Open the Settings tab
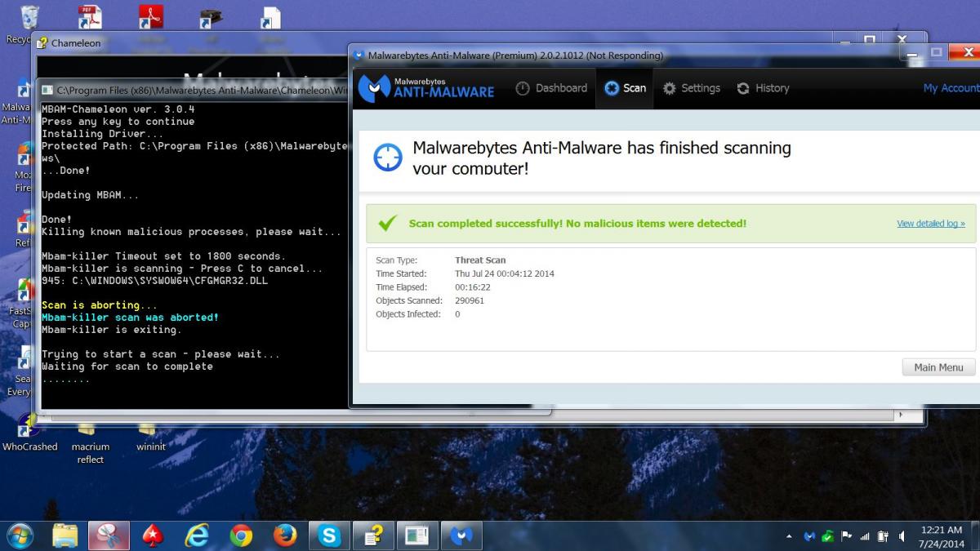The image size is (980, 551). (692, 88)
